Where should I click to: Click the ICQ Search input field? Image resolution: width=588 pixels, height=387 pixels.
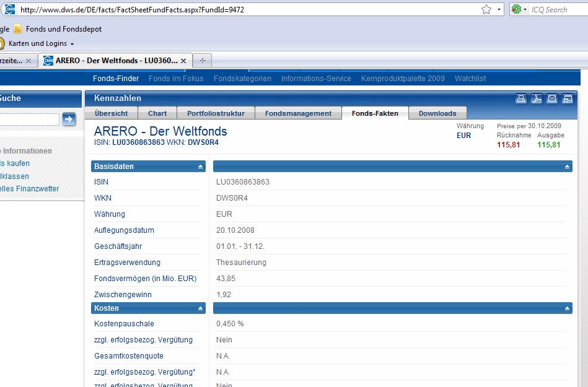pos(559,10)
